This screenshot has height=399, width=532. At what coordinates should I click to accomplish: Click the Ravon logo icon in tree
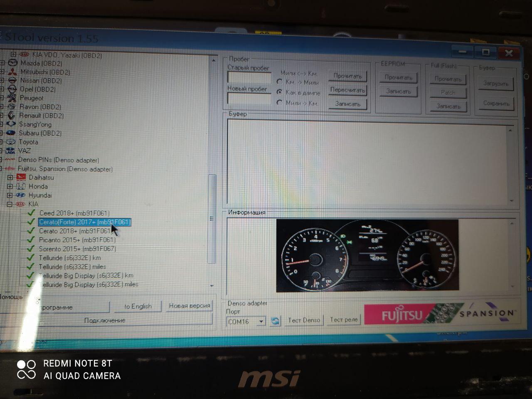pos(12,107)
